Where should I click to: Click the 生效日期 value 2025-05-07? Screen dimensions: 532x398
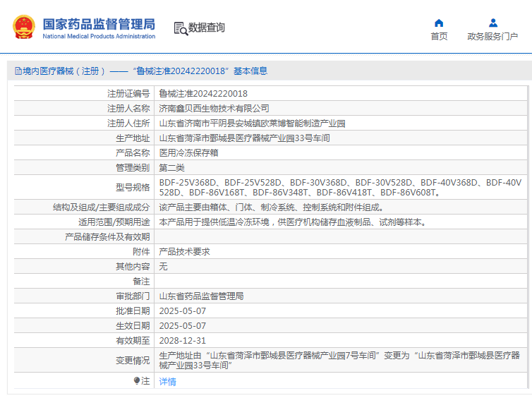click(183, 326)
